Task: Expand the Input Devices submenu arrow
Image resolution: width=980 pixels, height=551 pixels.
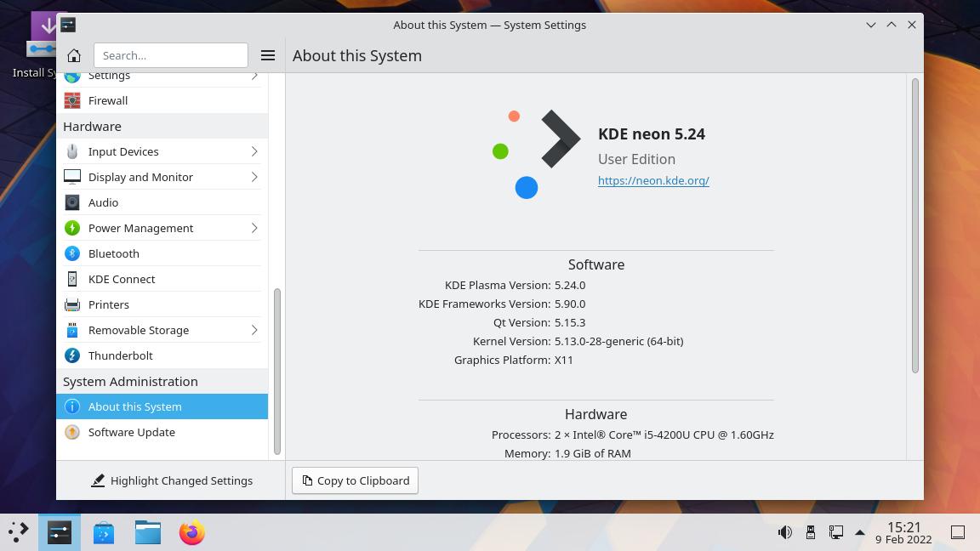Action: [254, 152]
